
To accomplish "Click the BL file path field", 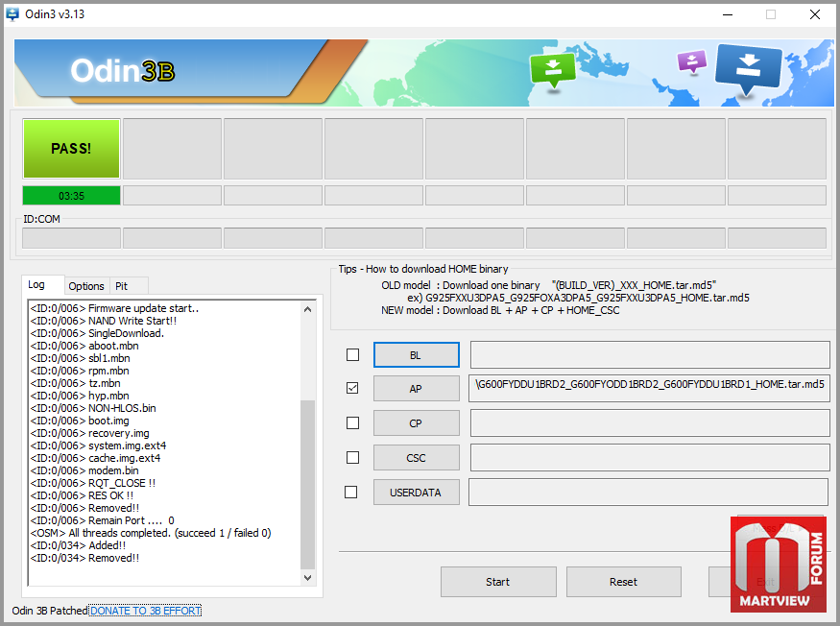I will [650, 355].
